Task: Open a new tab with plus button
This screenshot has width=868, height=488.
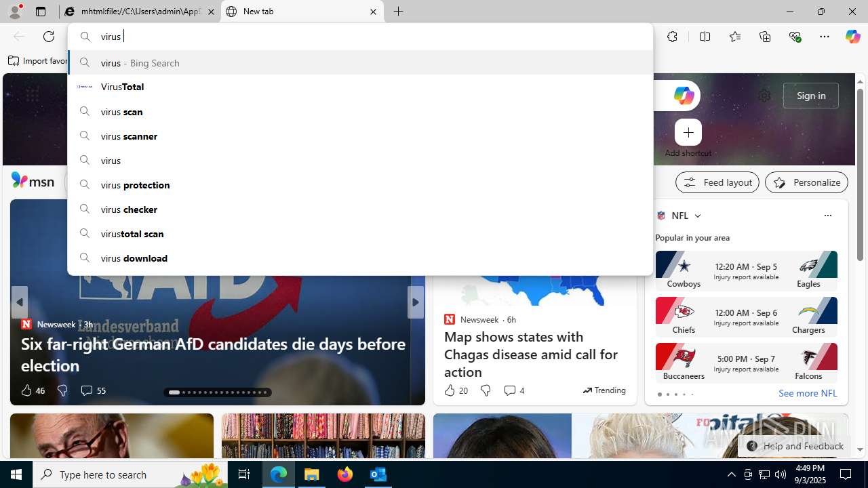Action: (x=399, y=12)
